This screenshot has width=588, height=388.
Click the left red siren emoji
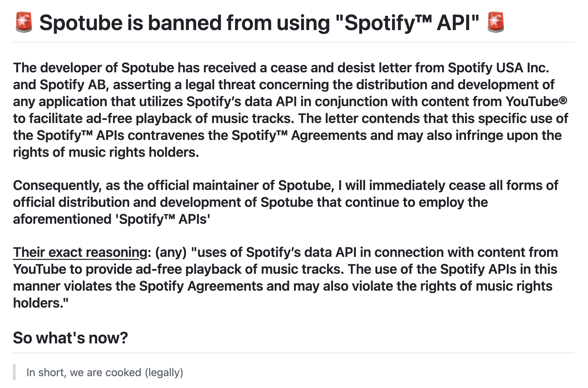[x=24, y=23]
